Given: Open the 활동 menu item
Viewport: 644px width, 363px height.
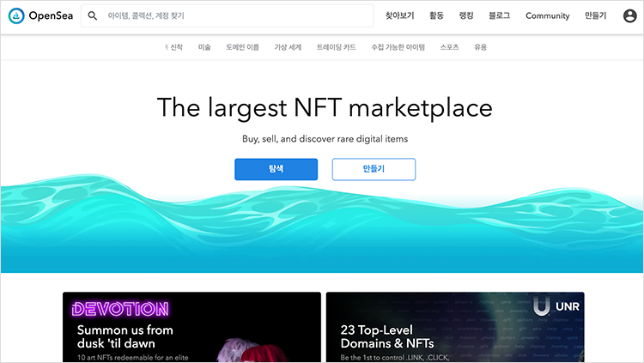Looking at the screenshot, I should click(x=436, y=16).
